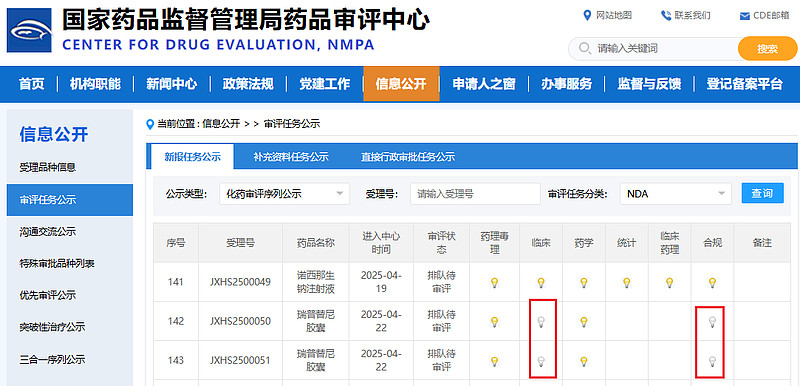Click 药理毒理 bulb in row 141
The image size is (800, 386).
coord(494,282)
